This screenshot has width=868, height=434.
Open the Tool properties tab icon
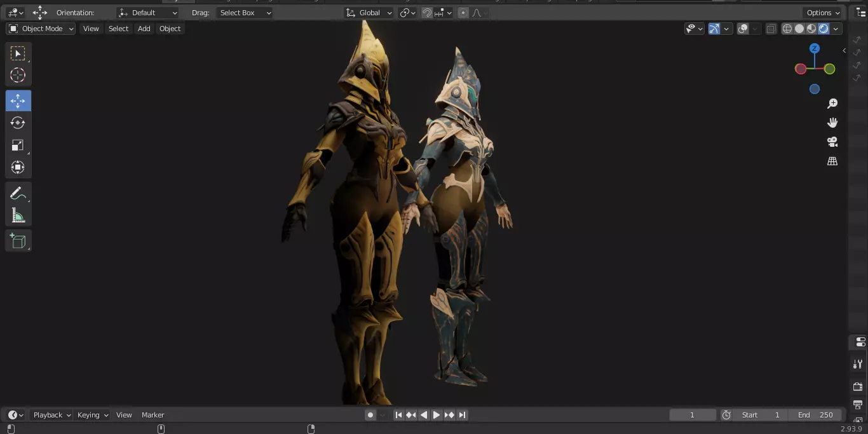point(858,364)
